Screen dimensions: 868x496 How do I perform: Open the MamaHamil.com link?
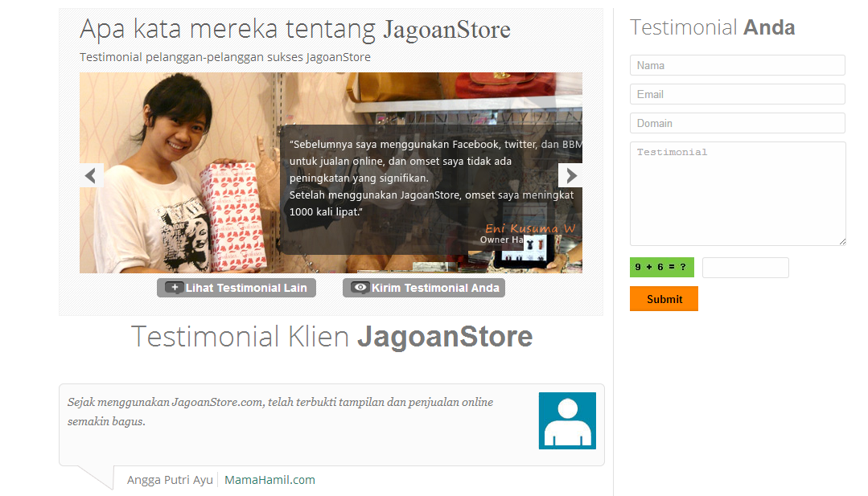(269, 480)
